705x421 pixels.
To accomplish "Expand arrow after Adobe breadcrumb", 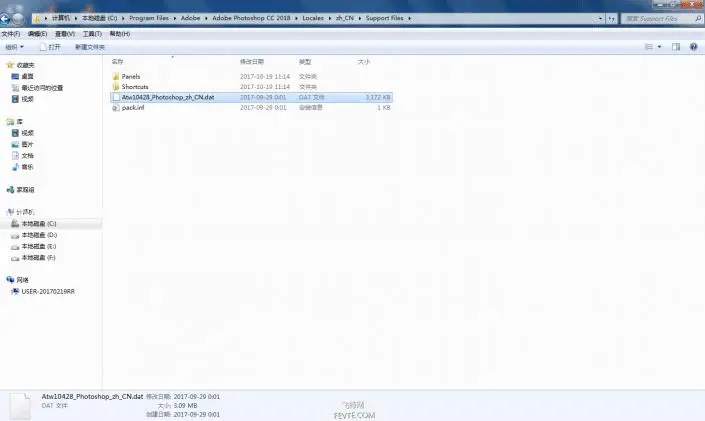I will 206,18.
